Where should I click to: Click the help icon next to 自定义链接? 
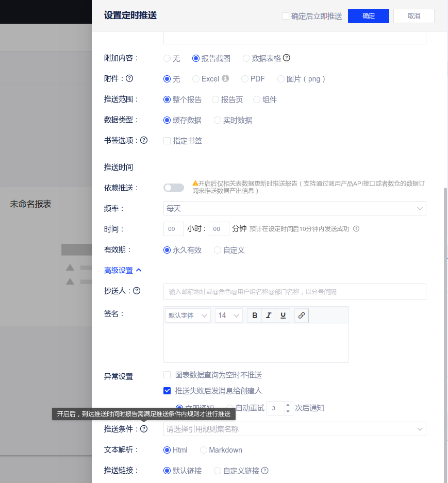(x=264, y=471)
